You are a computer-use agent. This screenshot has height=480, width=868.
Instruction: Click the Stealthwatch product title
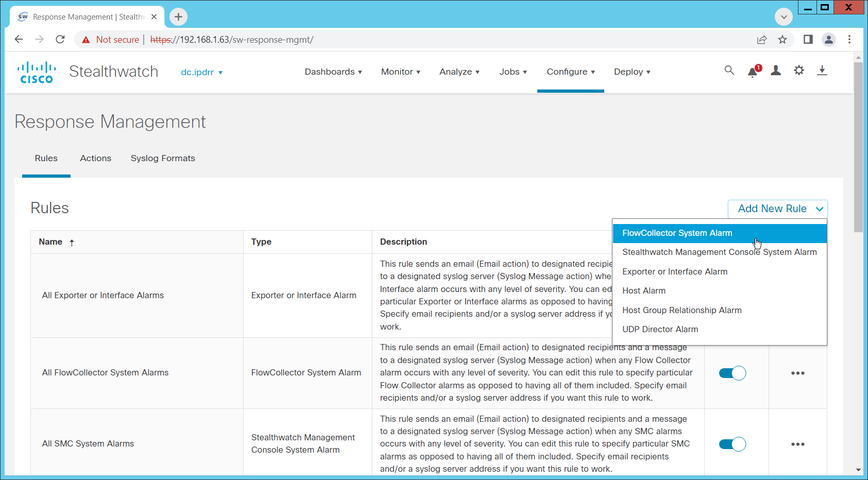coord(114,72)
